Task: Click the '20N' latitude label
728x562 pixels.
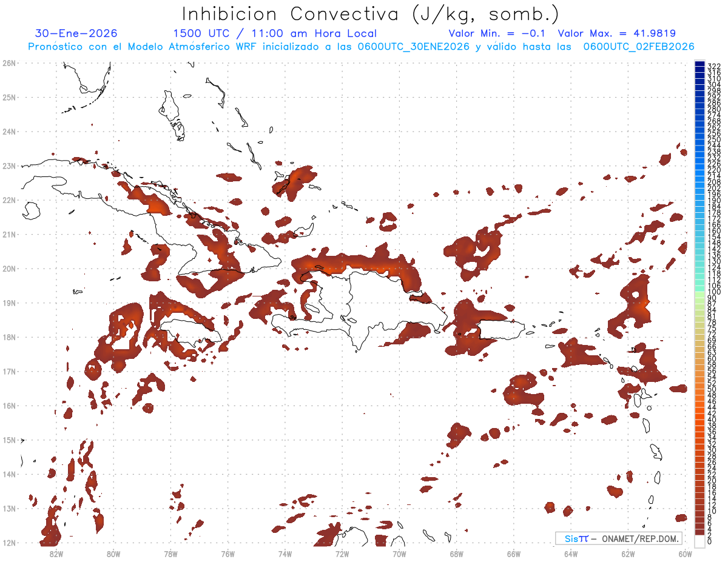Action: (x=8, y=269)
